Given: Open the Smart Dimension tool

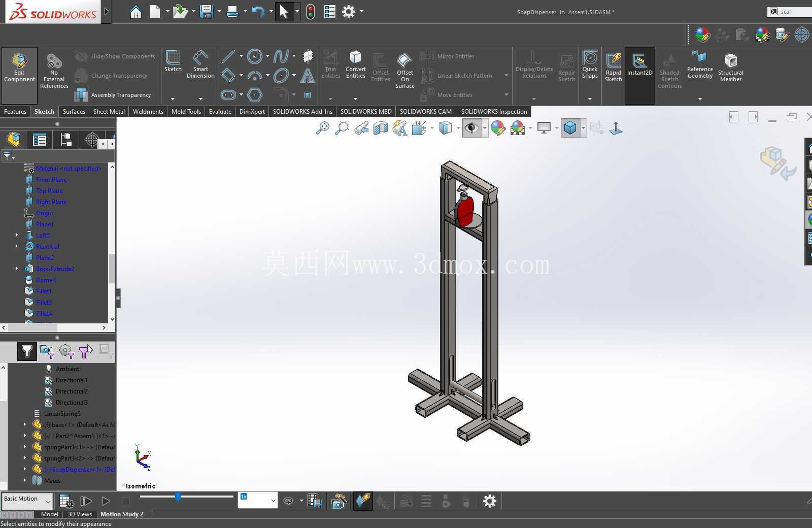Looking at the screenshot, I should pyautogui.click(x=200, y=65).
